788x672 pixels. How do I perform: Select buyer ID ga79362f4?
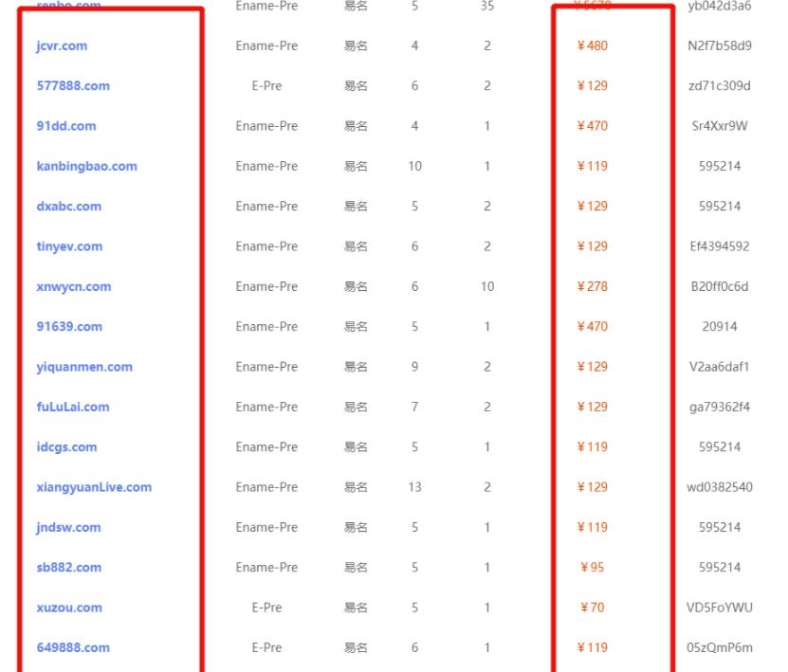pos(720,407)
